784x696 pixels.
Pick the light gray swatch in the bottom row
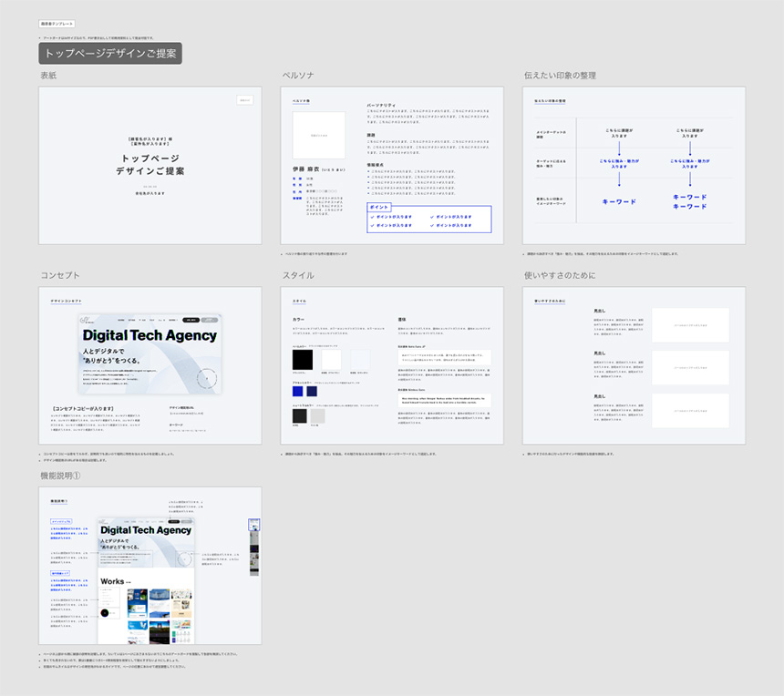pyautogui.click(x=317, y=415)
